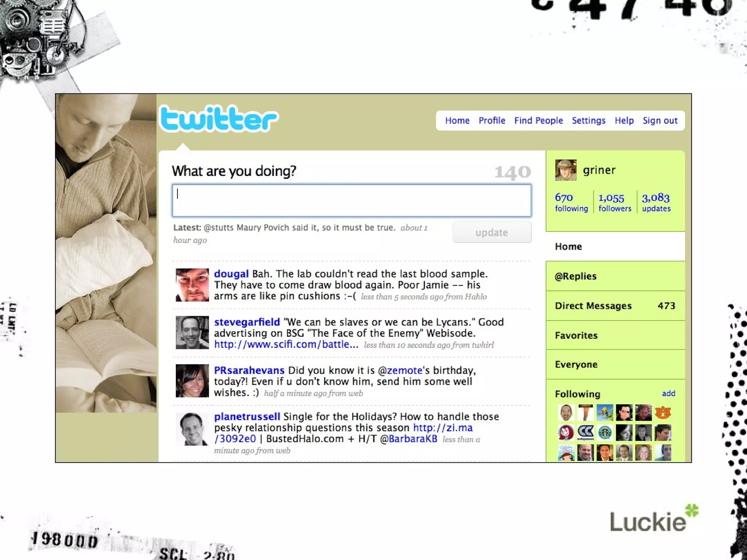
Task: Select the orange AU logo in Following grid
Action: 663,413
